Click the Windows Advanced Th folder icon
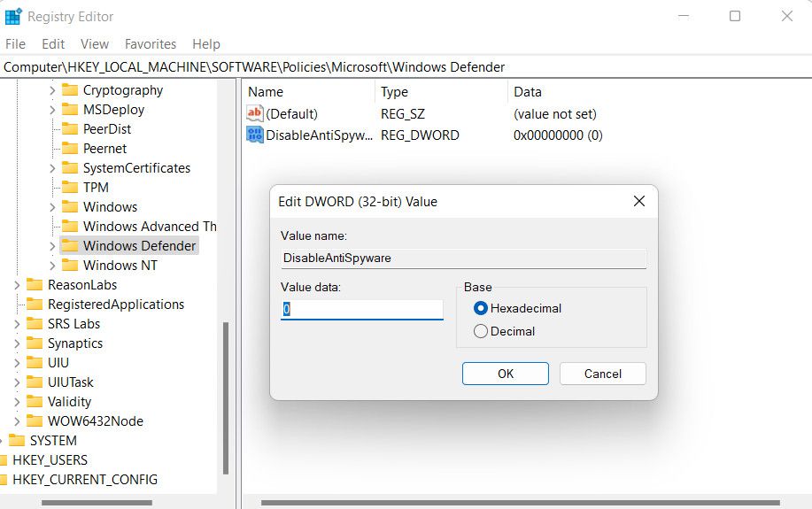This screenshot has width=812, height=509. (x=69, y=227)
